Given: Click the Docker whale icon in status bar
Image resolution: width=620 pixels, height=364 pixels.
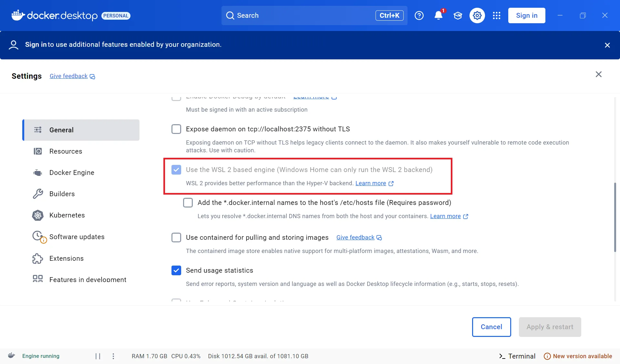Looking at the screenshot, I should pos(12,356).
